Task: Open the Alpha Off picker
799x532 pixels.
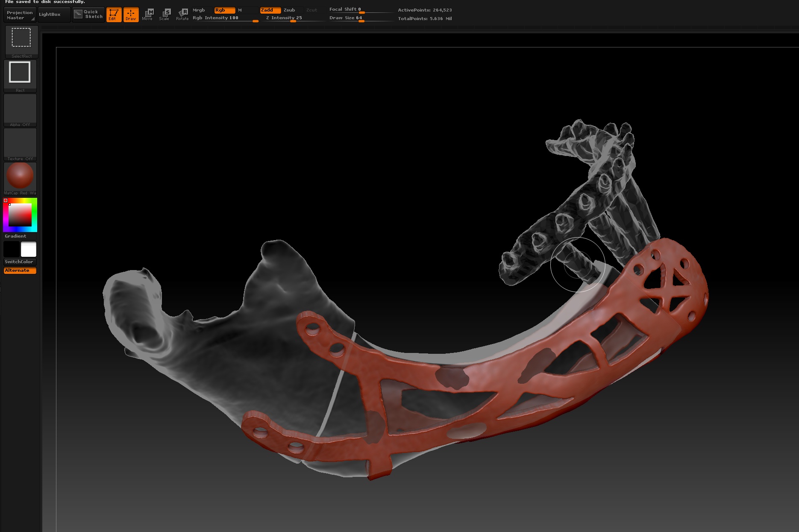Action: coord(20,109)
